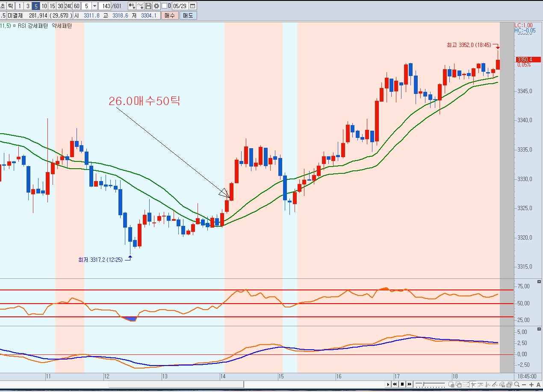Image resolution: width=543 pixels, height=392 pixels.
Task: Click the trend line drawing tool icon
Action: tap(495, 384)
